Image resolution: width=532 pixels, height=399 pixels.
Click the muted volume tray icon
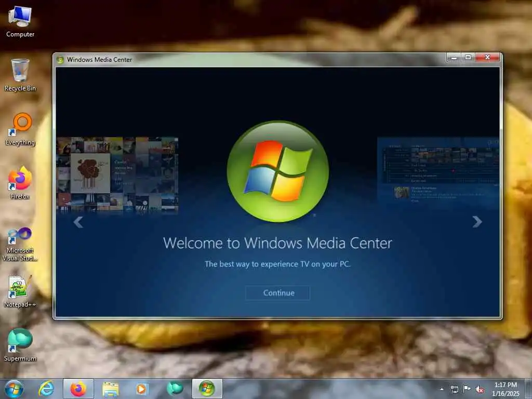480,390
